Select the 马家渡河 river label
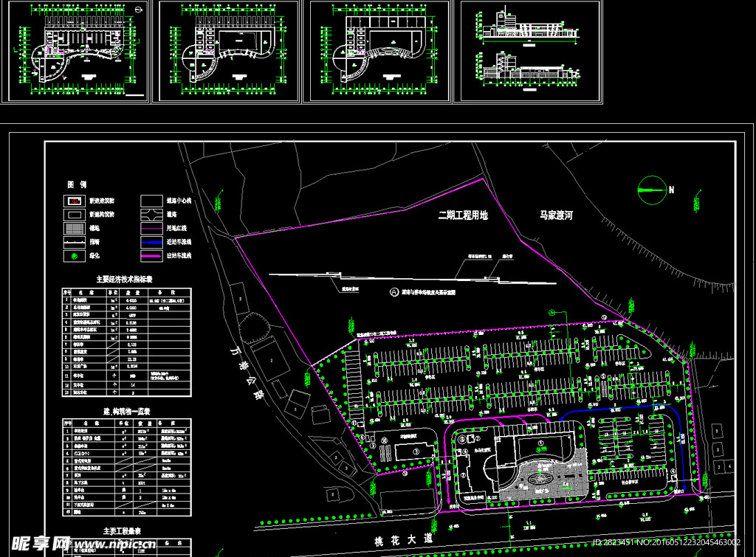This screenshot has width=756, height=557. (x=556, y=215)
